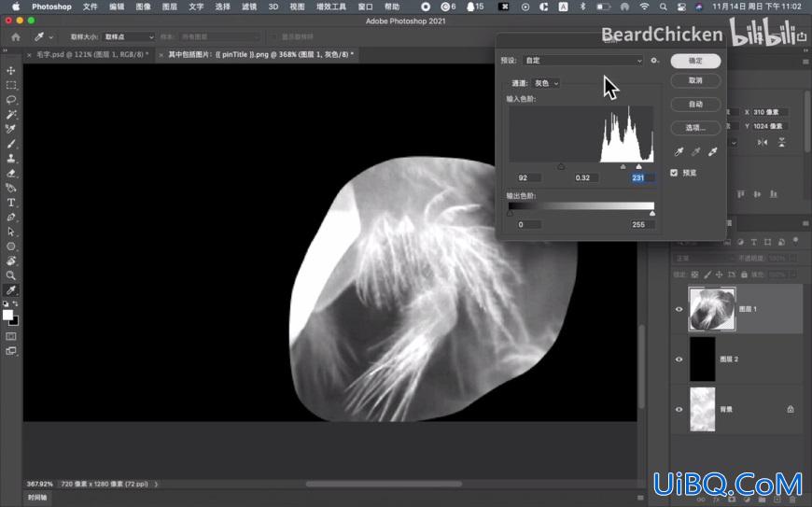Pick the black point eyedropper in Levels
This screenshot has height=507, width=812.
pos(679,151)
